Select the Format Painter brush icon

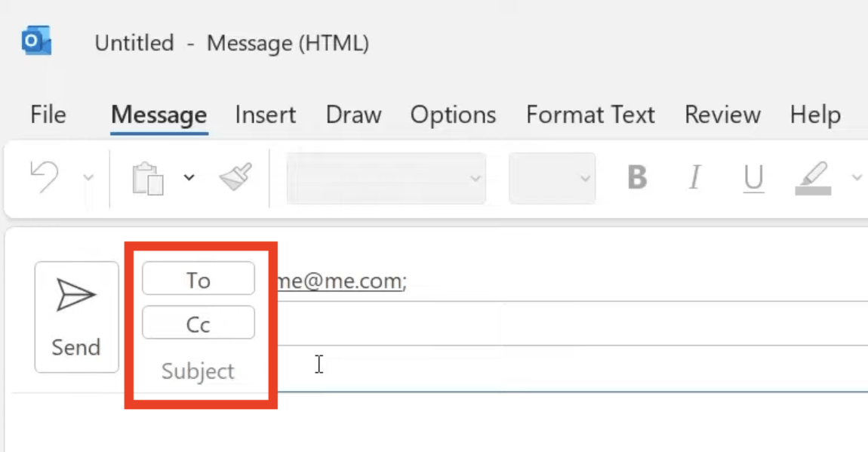235,177
